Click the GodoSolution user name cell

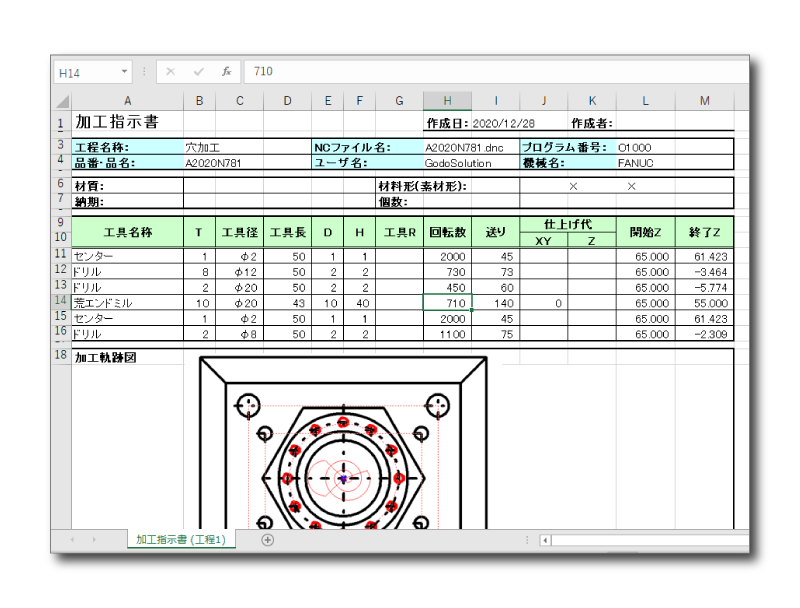pyautogui.click(x=471, y=163)
